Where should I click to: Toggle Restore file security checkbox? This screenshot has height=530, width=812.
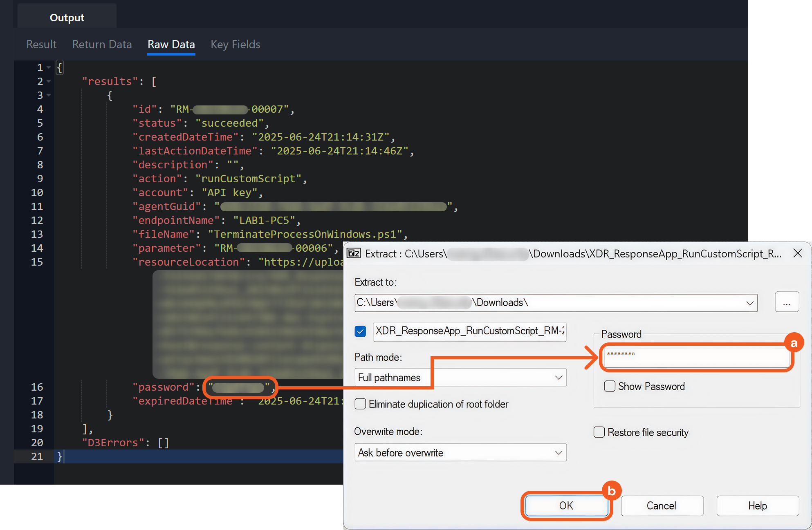pyautogui.click(x=599, y=432)
